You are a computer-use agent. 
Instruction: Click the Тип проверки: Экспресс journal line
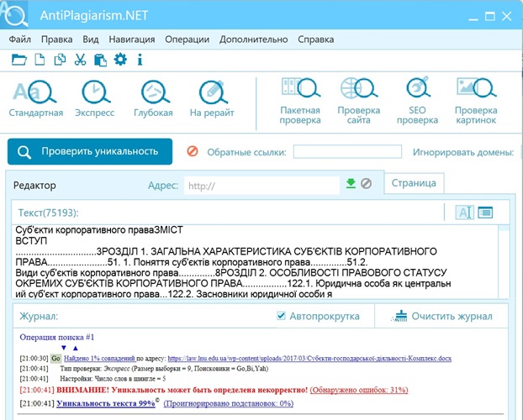[164, 369]
